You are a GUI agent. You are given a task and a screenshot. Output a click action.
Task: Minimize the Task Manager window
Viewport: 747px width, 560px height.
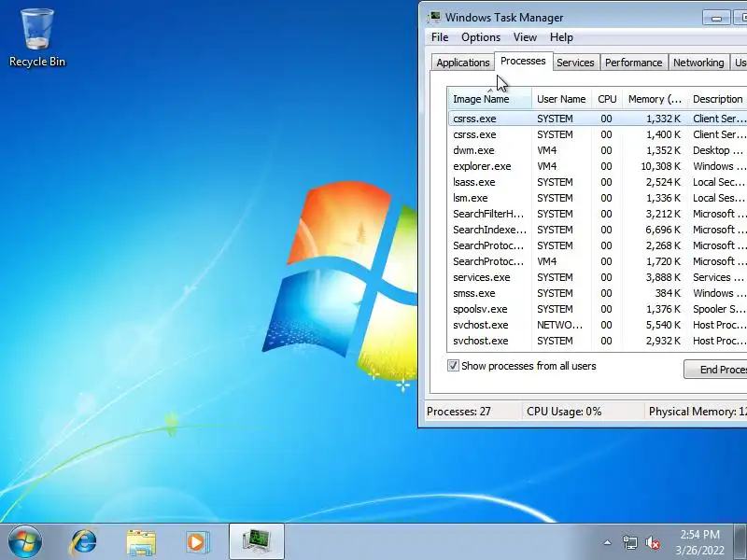[x=716, y=18]
